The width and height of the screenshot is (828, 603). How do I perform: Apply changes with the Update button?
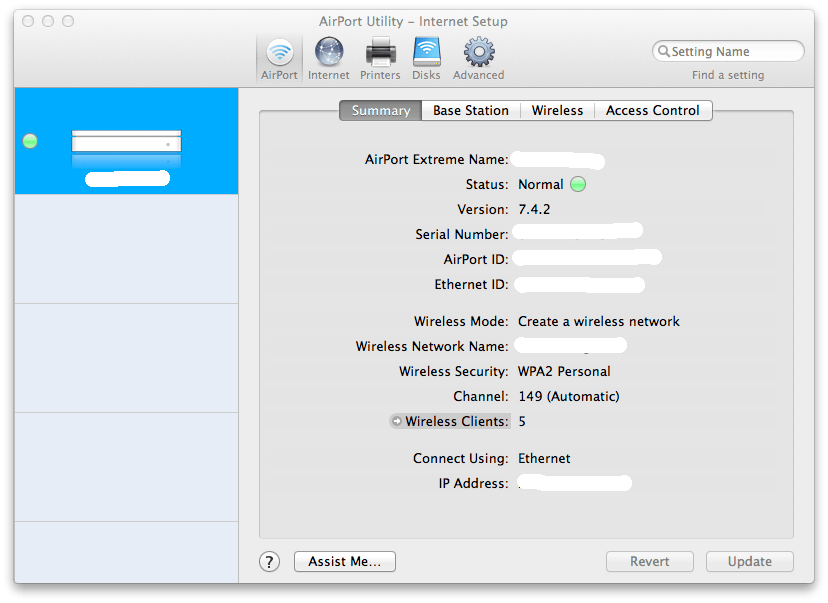(749, 561)
